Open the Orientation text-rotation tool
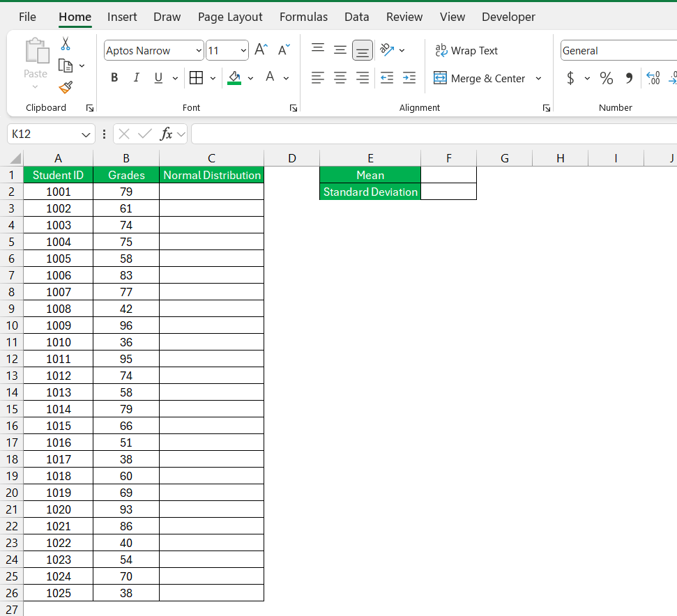This screenshot has height=616, width=677. point(387,50)
